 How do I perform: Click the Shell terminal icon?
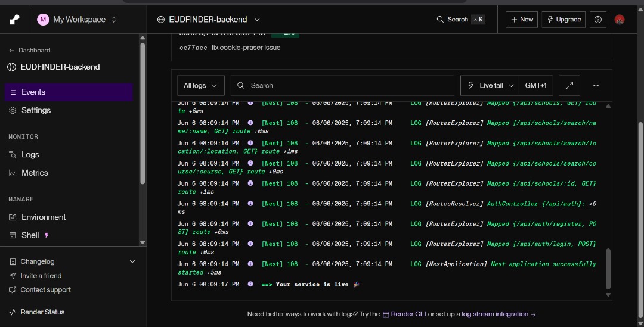point(13,235)
